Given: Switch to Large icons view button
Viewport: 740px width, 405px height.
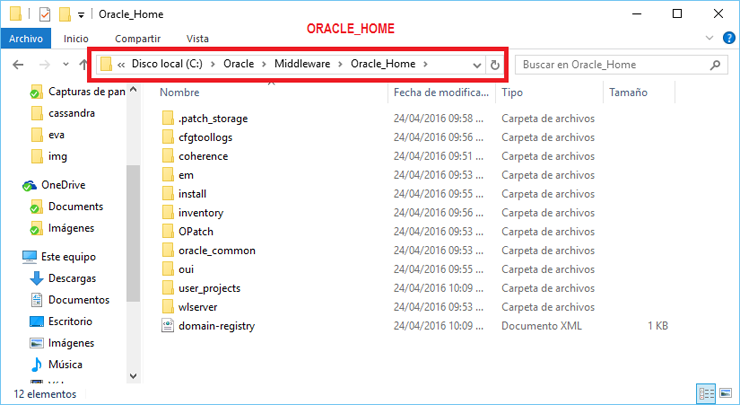Looking at the screenshot, I should (725, 393).
